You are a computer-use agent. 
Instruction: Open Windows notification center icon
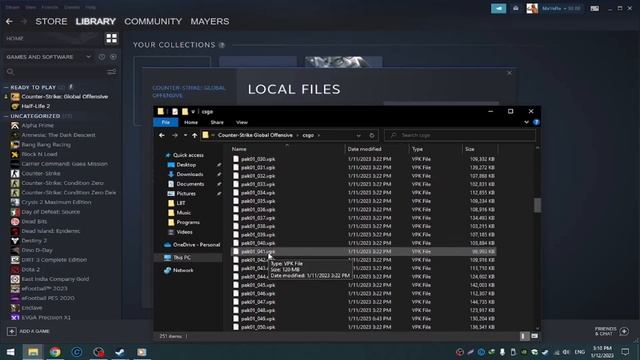625,352
